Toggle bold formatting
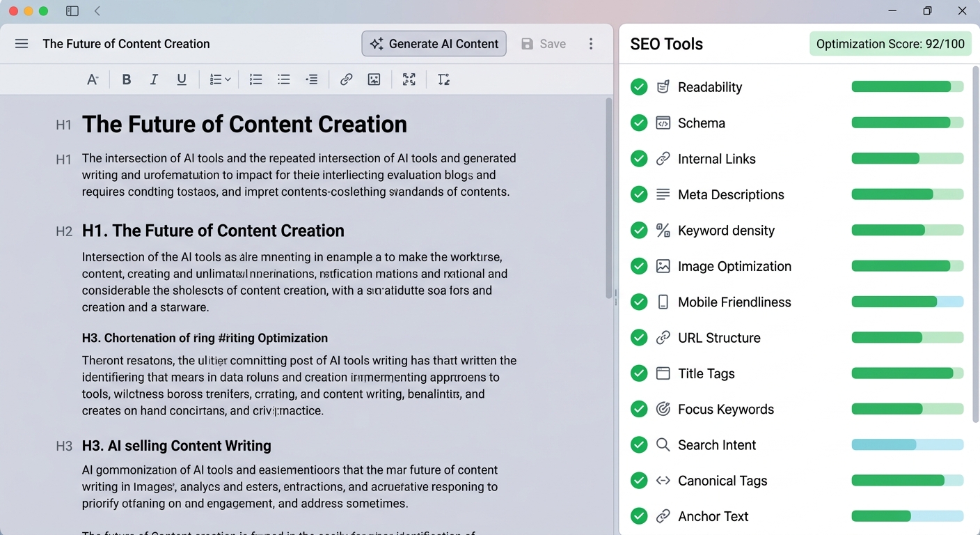980x535 pixels. point(127,79)
